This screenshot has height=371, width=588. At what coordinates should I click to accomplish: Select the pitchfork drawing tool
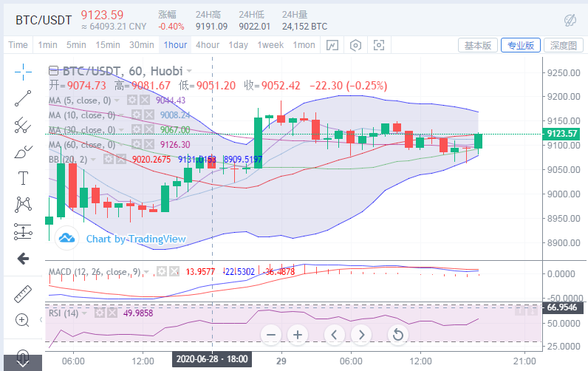[x=23, y=124]
